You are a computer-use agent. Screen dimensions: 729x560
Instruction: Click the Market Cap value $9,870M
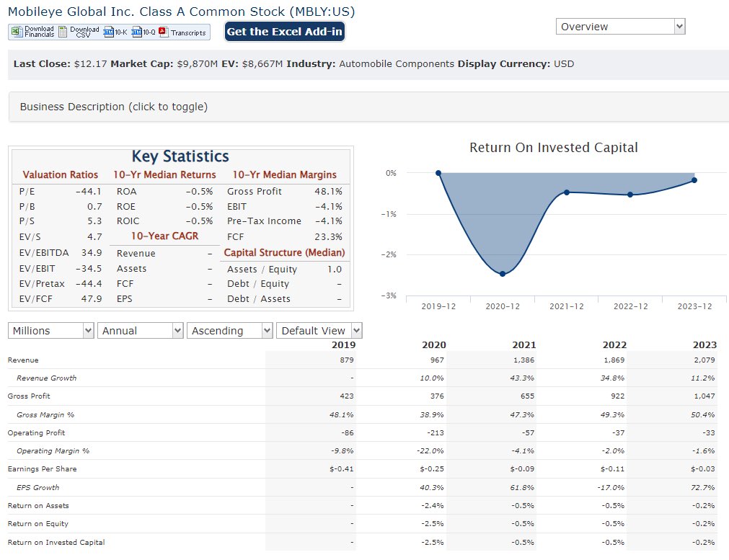(x=197, y=64)
